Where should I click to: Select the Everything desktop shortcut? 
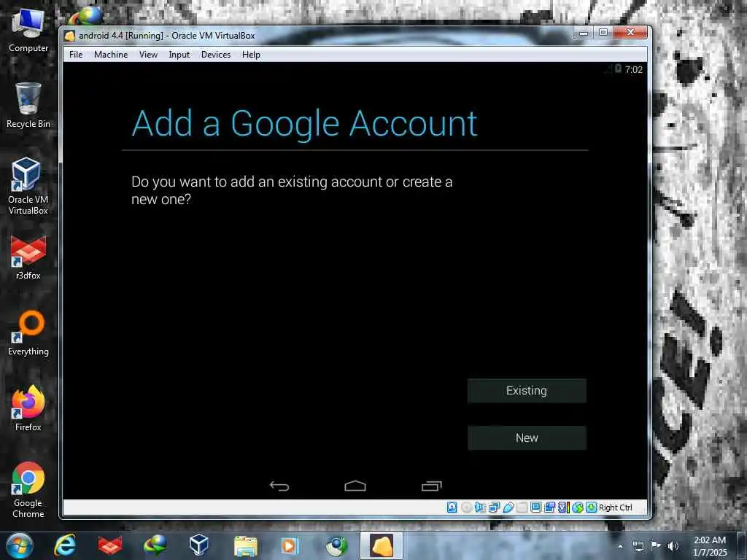click(x=28, y=333)
